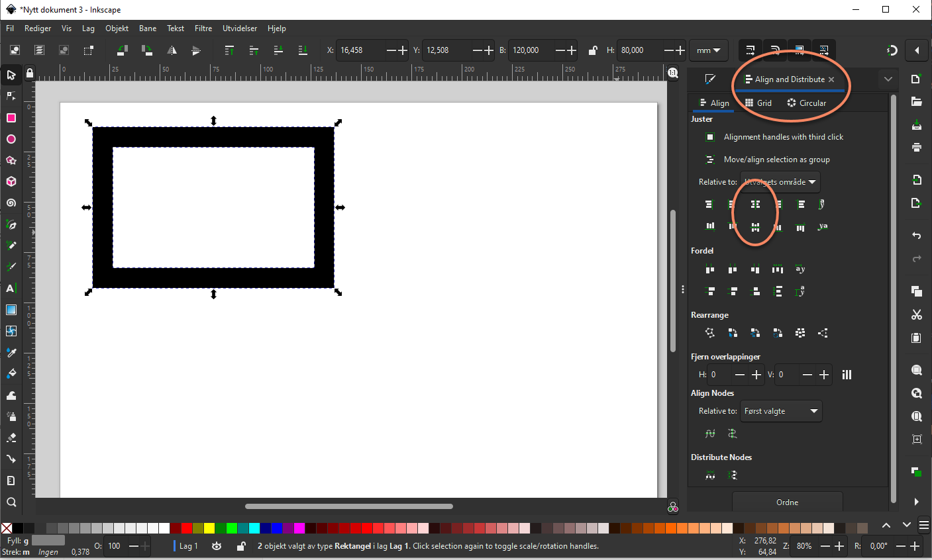Toggle width/height ratio lock
This screenshot has height=560, width=932.
click(593, 50)
